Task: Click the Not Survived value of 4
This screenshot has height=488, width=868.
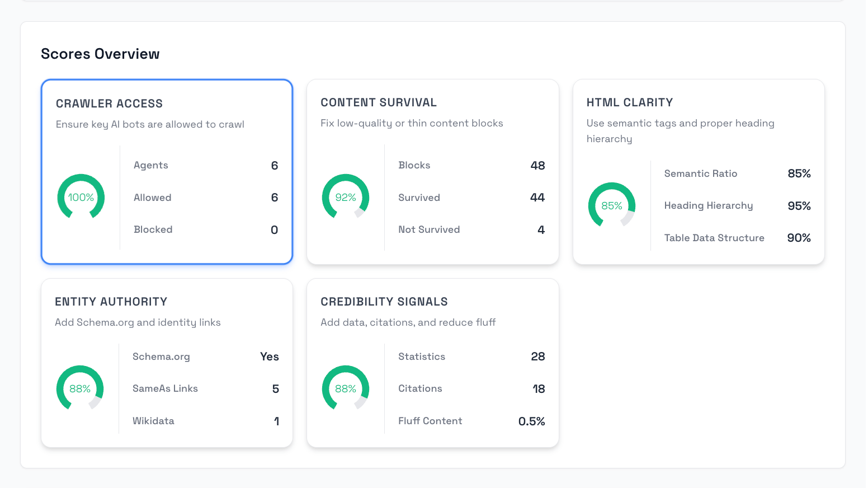Action: [470, 229]
